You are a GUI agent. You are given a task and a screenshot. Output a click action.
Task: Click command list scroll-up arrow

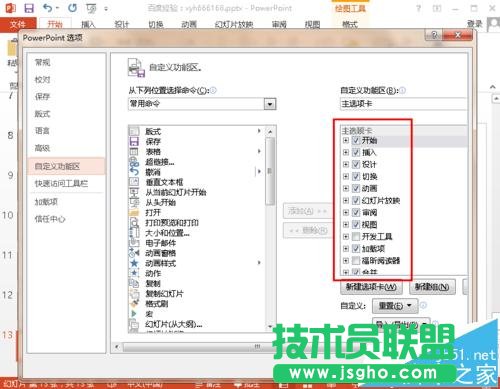(270, 132)
